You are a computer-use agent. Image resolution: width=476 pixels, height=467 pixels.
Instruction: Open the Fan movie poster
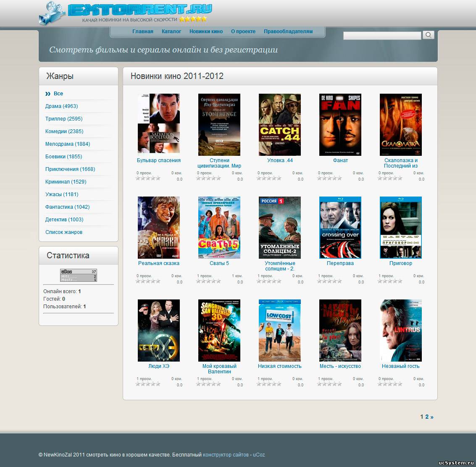pos(340,124)
